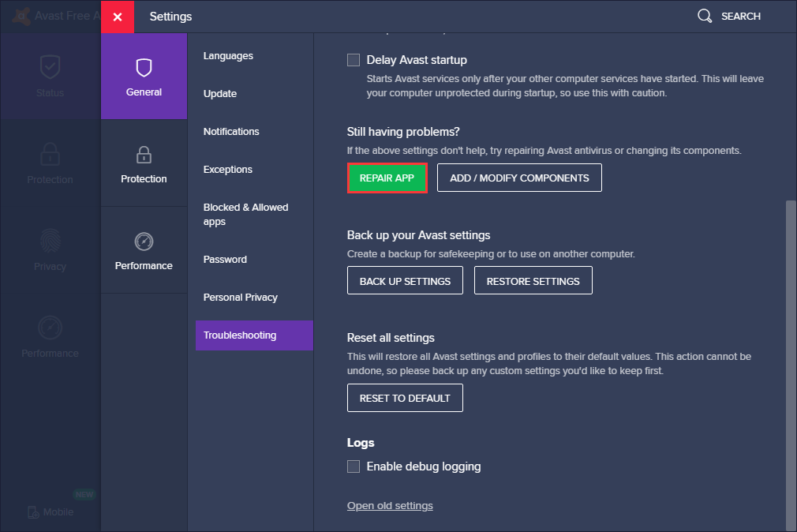Click the Status shield icon in main sidebar
Image resolution: width=797 pixels, height=532 pixels.
pos(50,67)
